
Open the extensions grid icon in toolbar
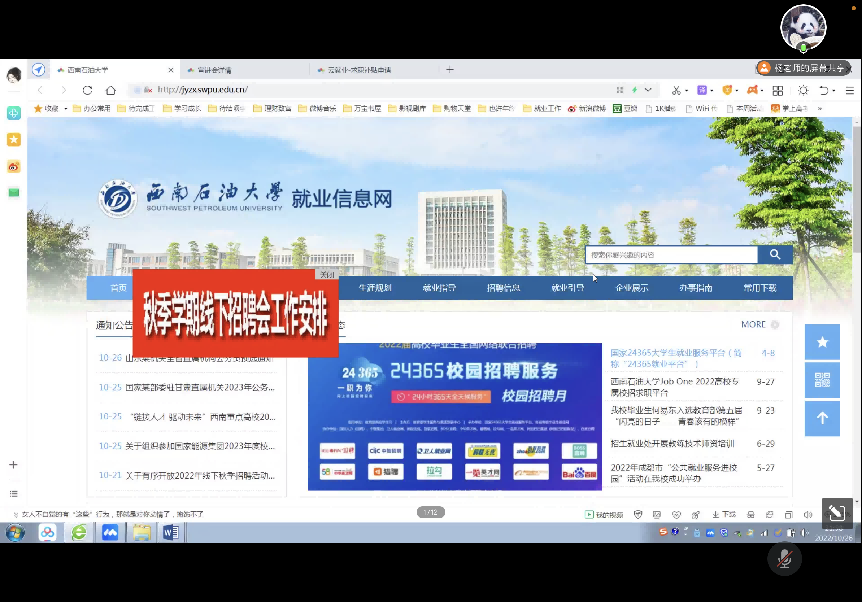[777, 90]
